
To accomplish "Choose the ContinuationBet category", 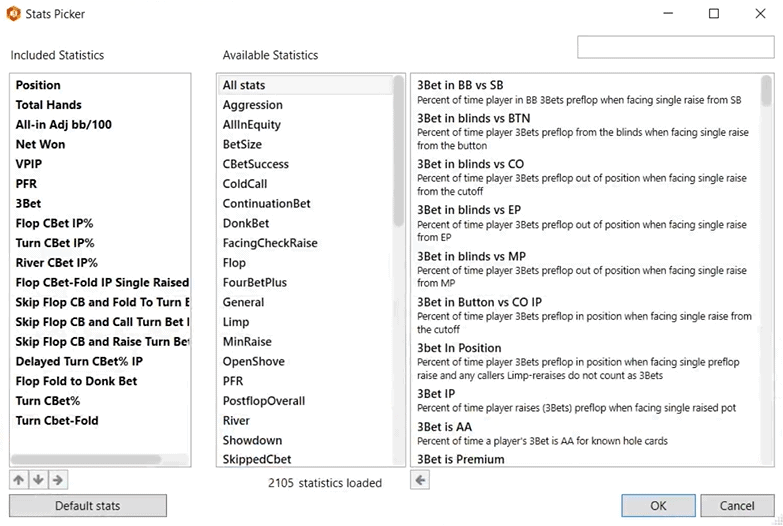I will pyautogui.click(x=266, y=203).
